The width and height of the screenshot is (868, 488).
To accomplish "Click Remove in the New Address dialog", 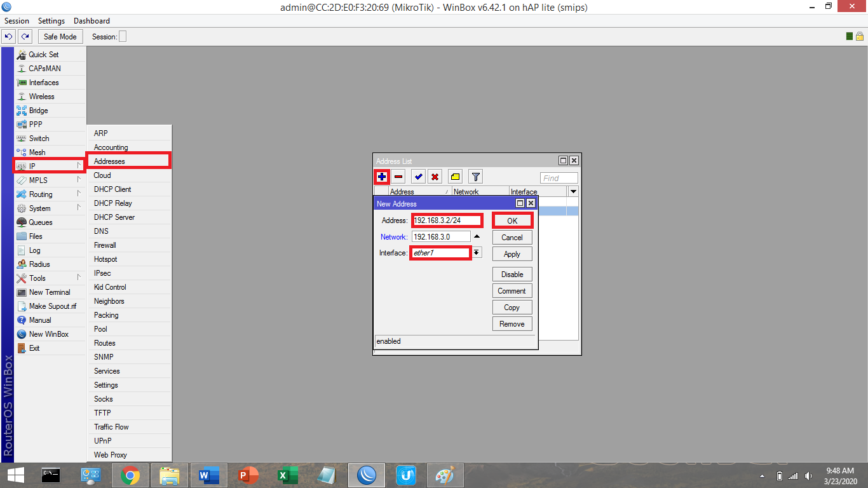I will (x=512, y=324).
